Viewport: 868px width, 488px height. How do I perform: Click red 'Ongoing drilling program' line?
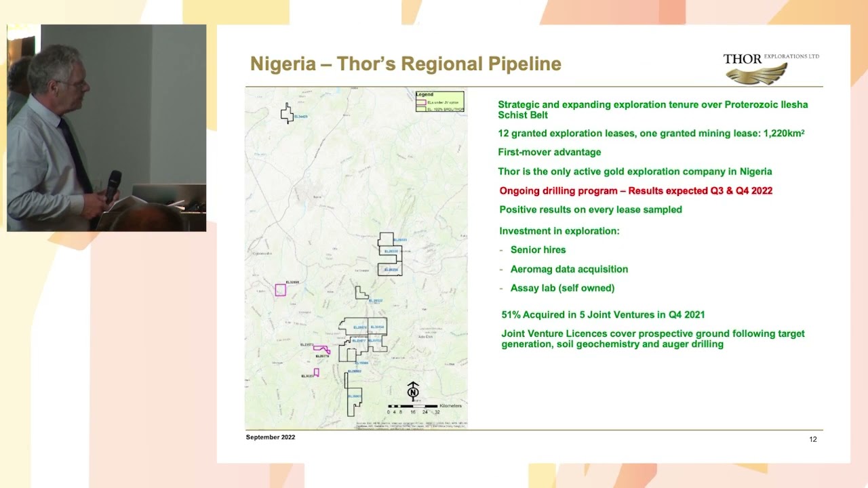[x=636, y=191]
